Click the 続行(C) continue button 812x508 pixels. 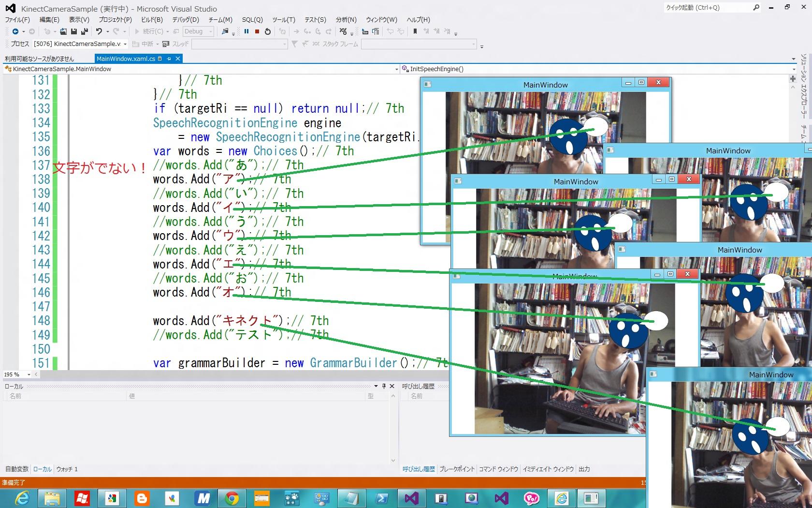149,31
